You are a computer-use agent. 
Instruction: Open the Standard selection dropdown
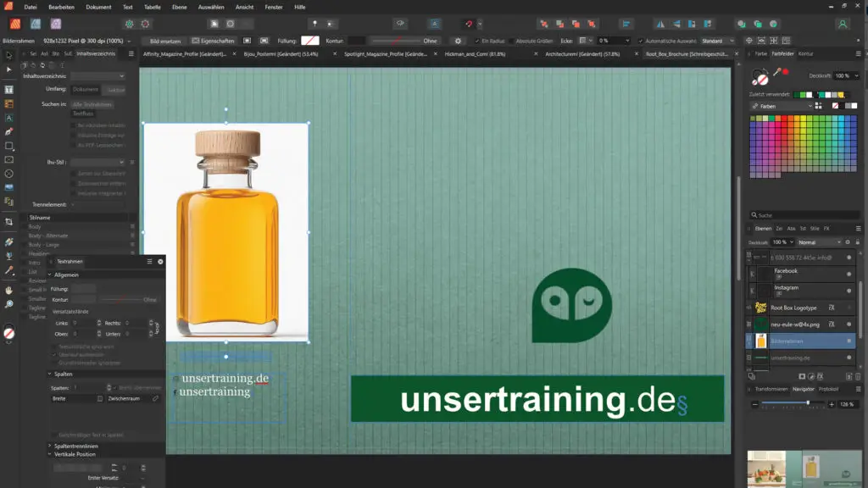coord(717,41)
